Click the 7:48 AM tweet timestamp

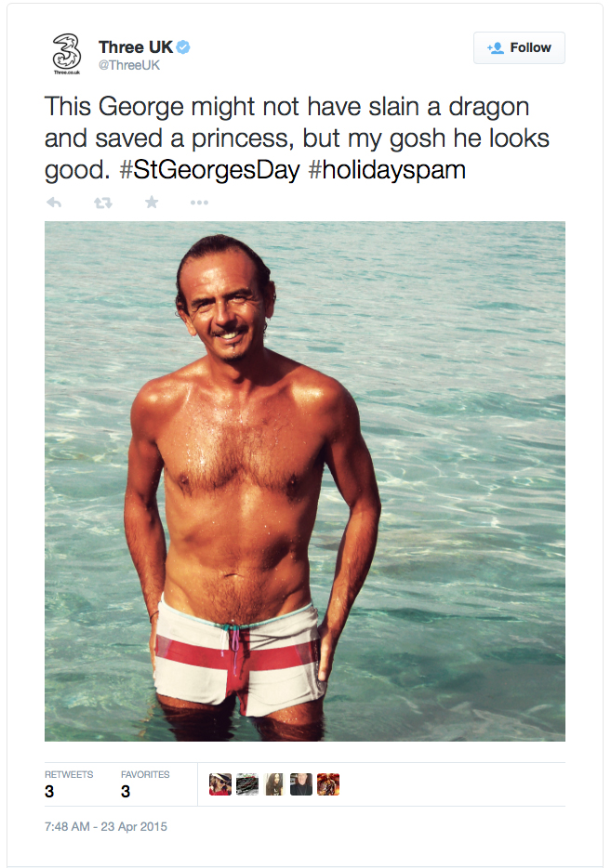pyautogui.click(x=106, y=826)
